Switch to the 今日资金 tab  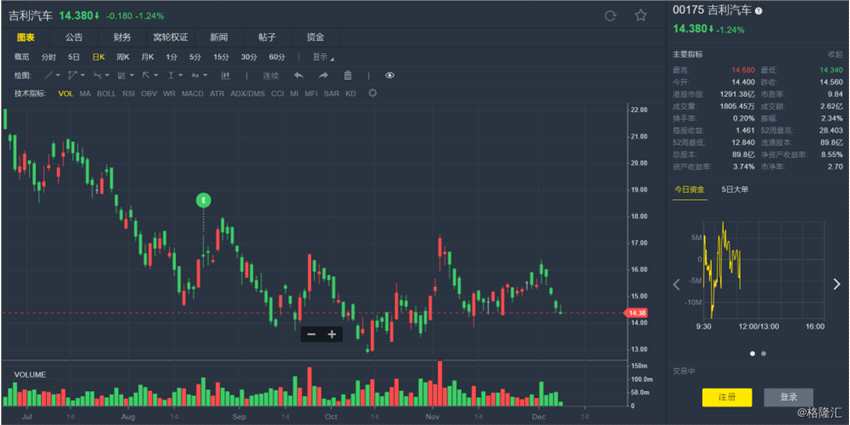(690, 189)
